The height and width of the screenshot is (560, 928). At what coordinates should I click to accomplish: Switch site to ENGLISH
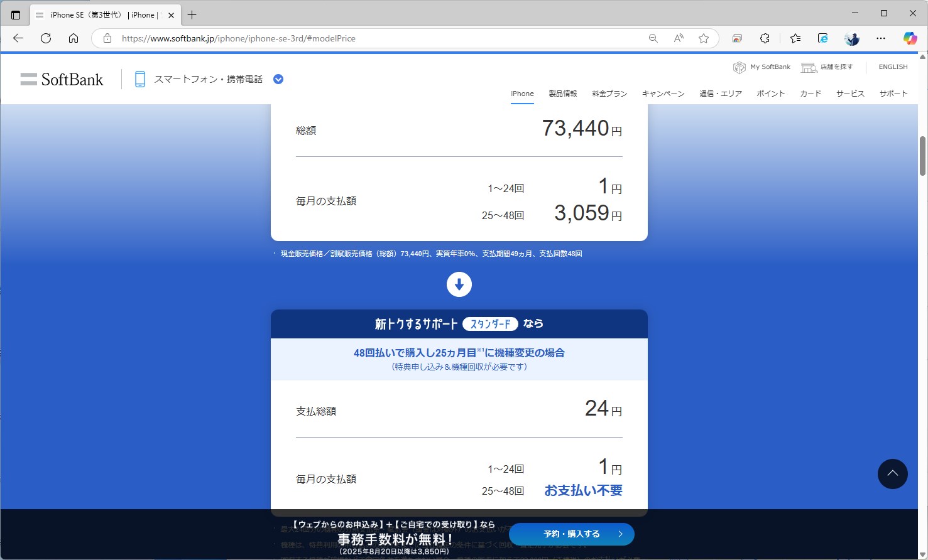tap(893, 67)
